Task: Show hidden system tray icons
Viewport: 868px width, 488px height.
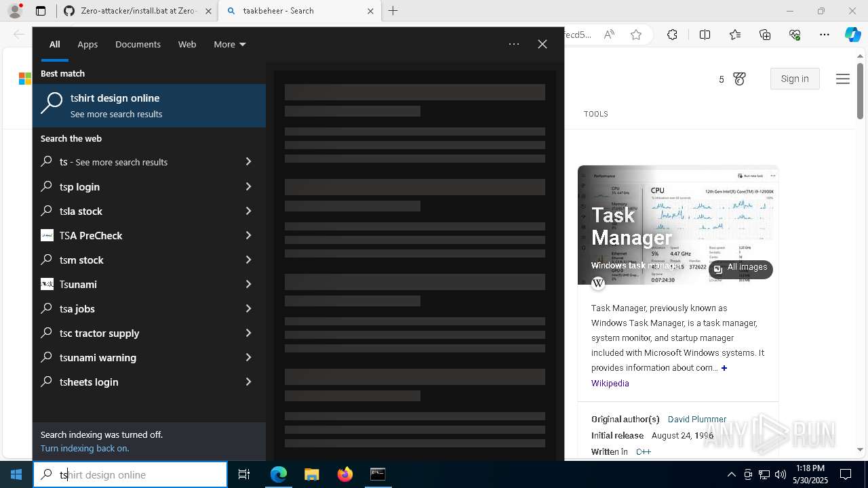Action: 731,474
